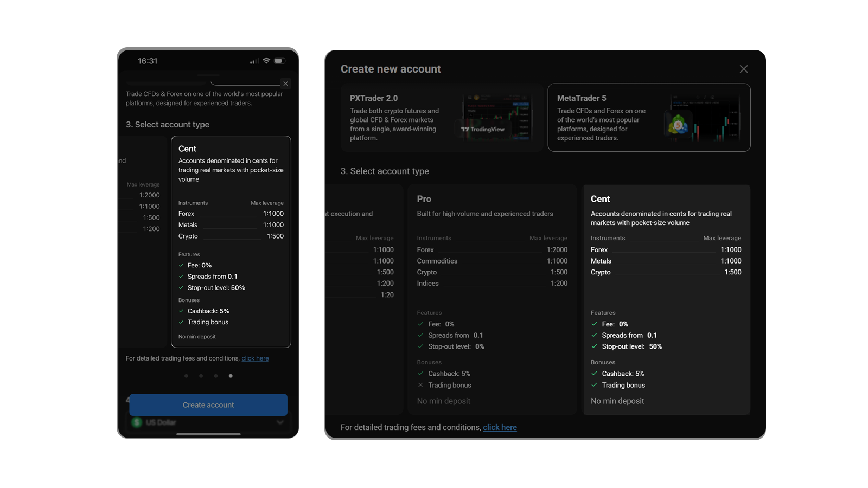Click Crypto row in Pro card
This screenshot has width=868, height=488.
point(492,272)
